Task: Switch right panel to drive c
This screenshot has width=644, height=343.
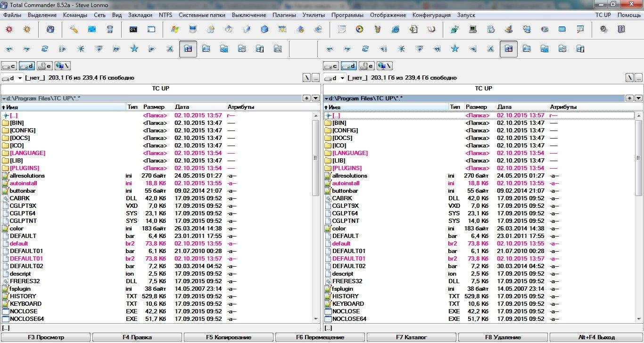Action: click(331, 66)
